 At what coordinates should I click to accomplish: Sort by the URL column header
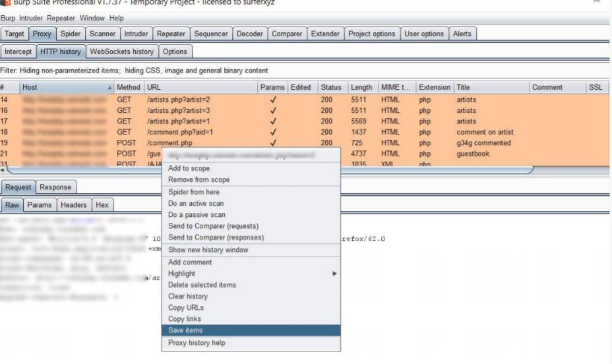[x=200, y=88]
